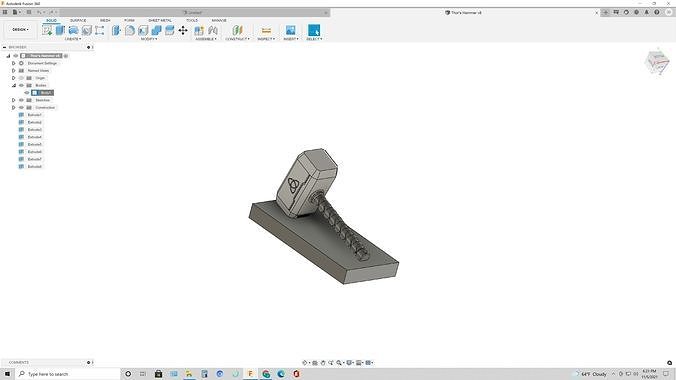The image size is (676, 380).
Task: Open the Create dropdown menu
Action: 73,39
